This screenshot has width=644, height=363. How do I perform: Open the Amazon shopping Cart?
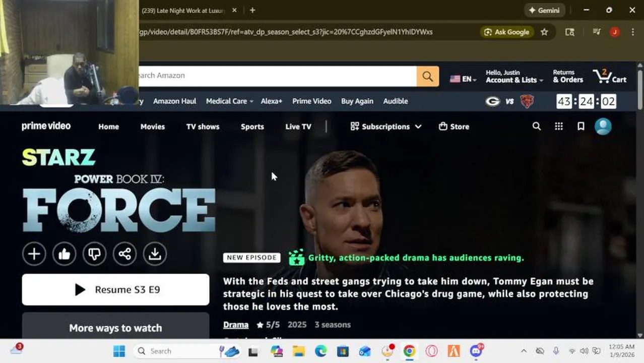(x=610, y=76)
